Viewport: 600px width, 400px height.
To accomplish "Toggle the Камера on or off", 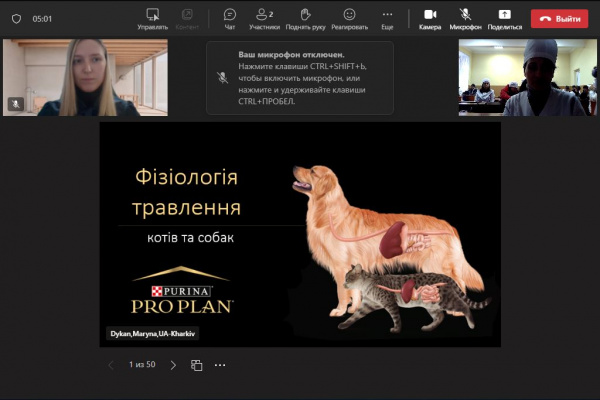I will [x=430, y=19].
